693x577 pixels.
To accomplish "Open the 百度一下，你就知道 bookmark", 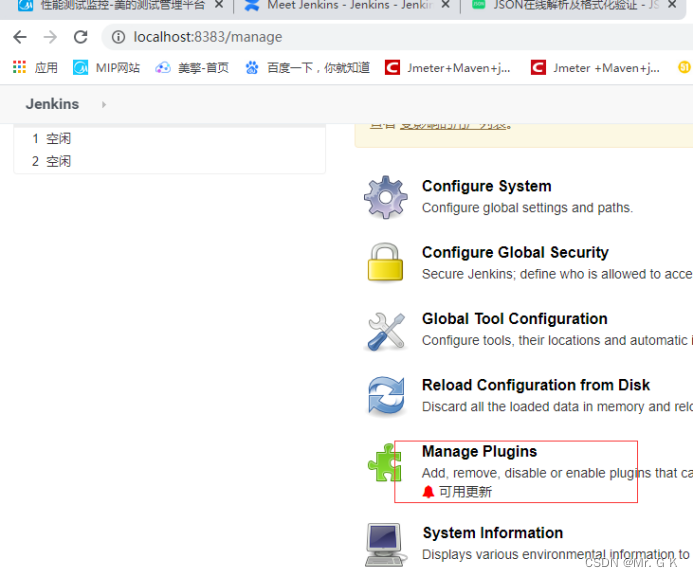I will 308,68.
